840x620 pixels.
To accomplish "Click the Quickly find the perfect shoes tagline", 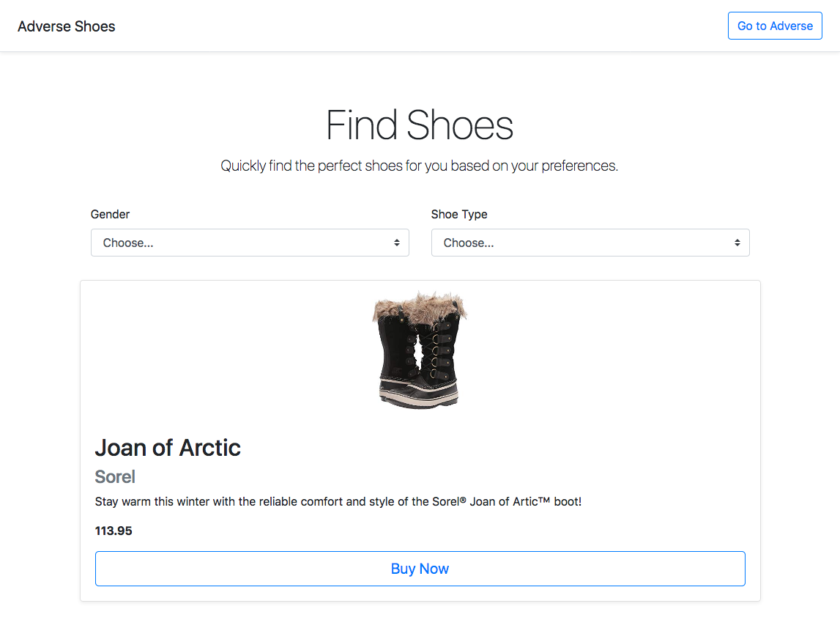I will [x=420, y=166].
